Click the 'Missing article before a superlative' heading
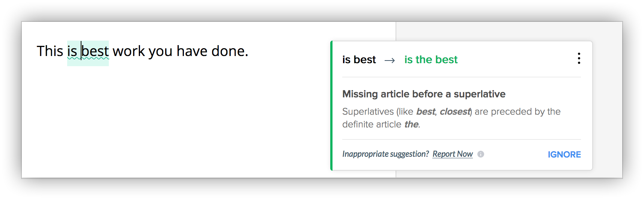This screenshot has width=644, height=200. coord(424,94)
